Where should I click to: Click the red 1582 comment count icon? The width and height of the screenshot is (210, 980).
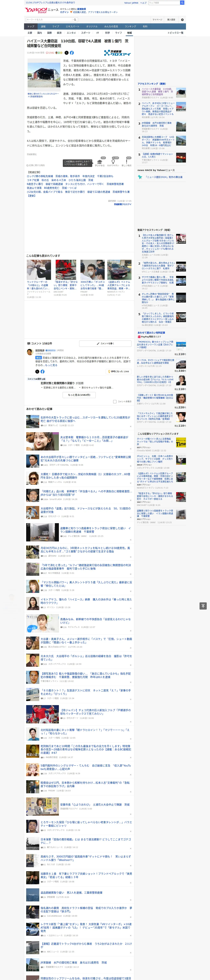point(47,53)
